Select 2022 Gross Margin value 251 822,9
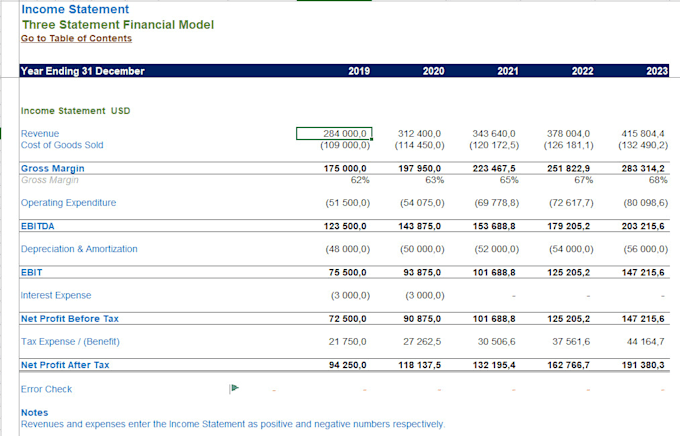Screen dimensions: 680x436 569,168
